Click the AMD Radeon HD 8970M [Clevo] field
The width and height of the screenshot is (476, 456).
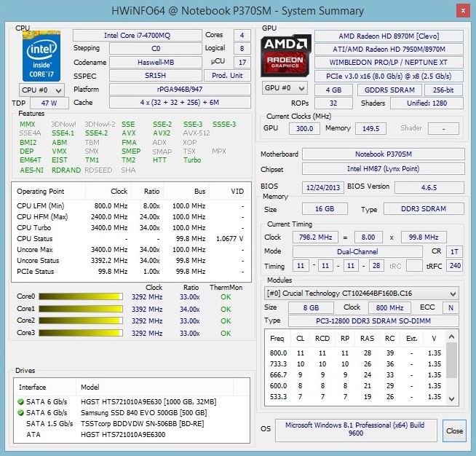389,36
